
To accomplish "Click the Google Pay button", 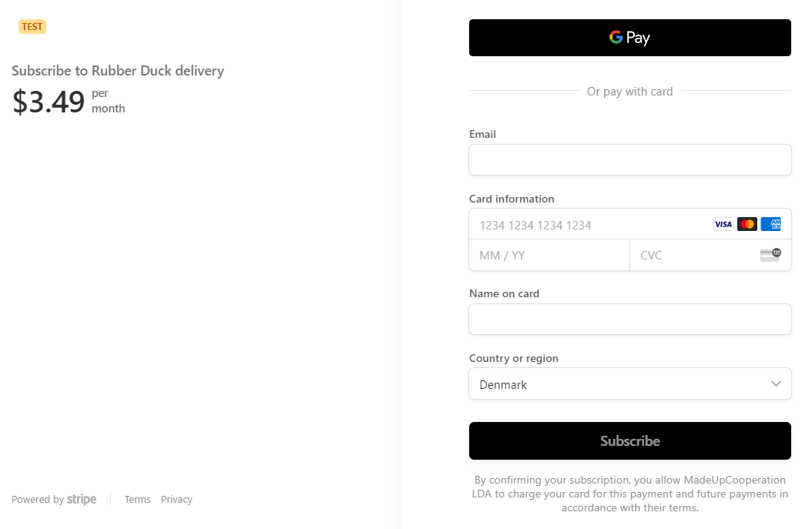I will [x=629, y=37].
